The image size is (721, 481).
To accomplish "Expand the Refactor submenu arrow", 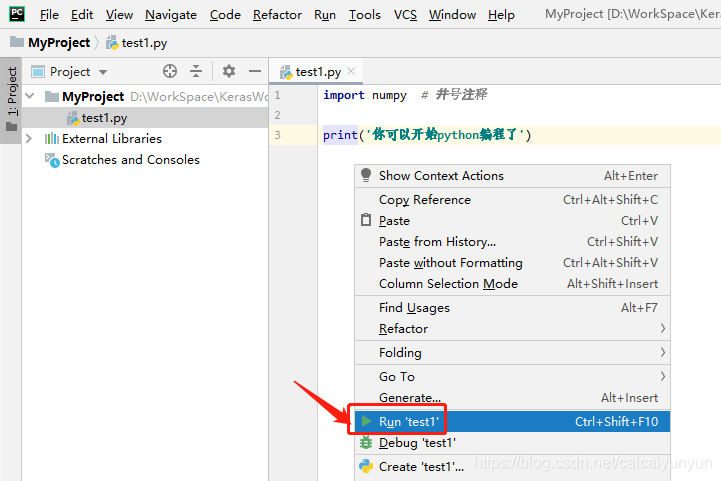I will [x=663, y=328].
